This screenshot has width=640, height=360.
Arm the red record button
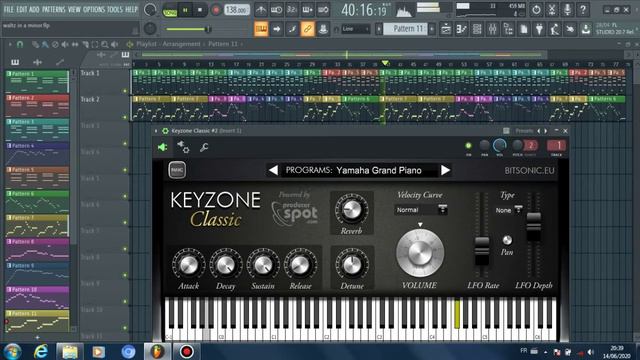pyautogui.click(x=216, y=10)
